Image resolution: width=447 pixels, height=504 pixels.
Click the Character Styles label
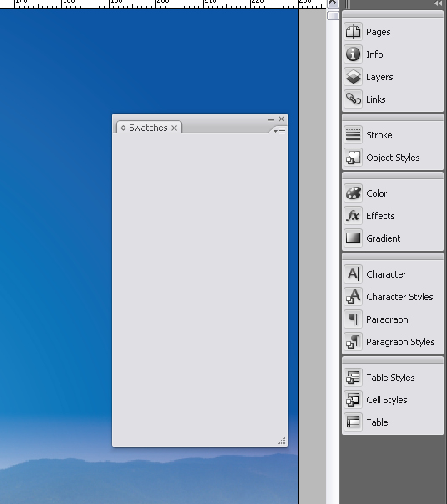(400, 297)
